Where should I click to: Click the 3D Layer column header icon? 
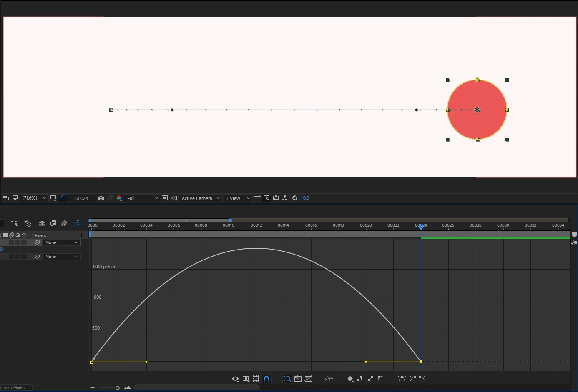(24, 235)
